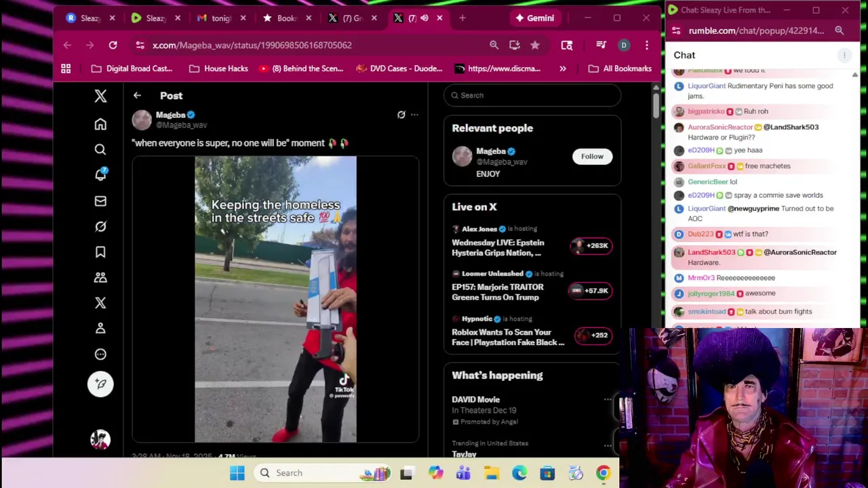This screenshot has height=488, width=868.
Task: Open zoom magnifier icon in address bar
Action: tap(494, 45)
